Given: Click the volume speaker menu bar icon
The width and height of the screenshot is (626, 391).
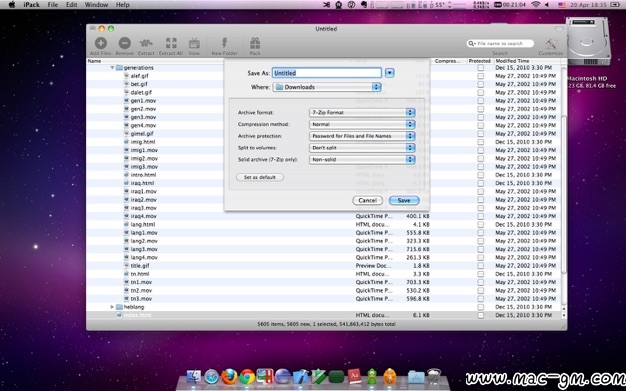Looking at the screenshot, I should point(547,4).
